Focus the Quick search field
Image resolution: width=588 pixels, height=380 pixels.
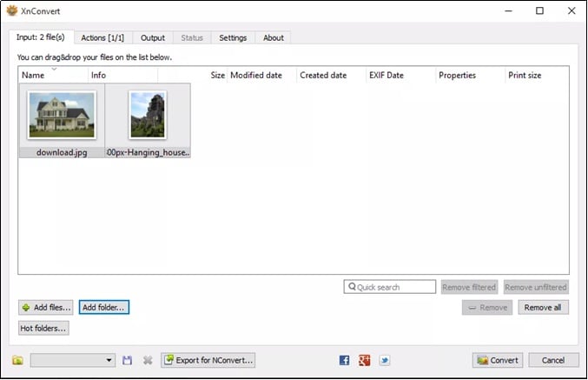tap(393, 287)
